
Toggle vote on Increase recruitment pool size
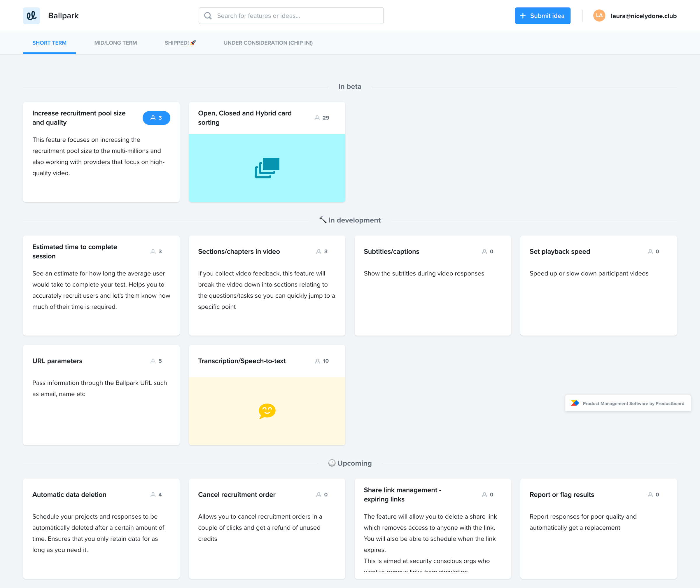(x=156, y=118)
